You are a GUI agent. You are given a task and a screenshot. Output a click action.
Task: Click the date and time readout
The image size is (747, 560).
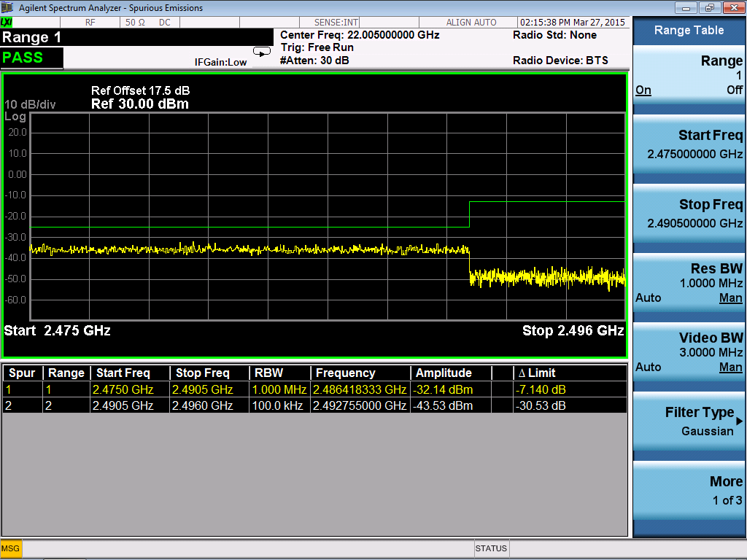click(x=573, y=23)
